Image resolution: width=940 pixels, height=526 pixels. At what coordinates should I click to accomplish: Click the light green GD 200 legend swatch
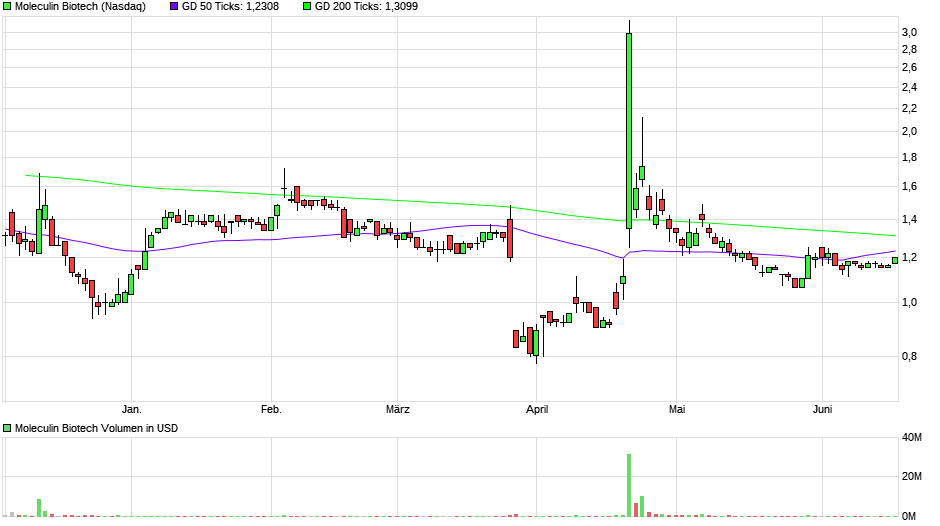point(307,7)
